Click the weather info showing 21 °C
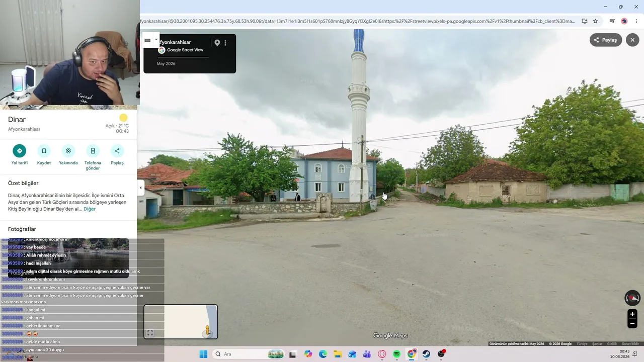644x362 pixels. (x=117, y=126)
